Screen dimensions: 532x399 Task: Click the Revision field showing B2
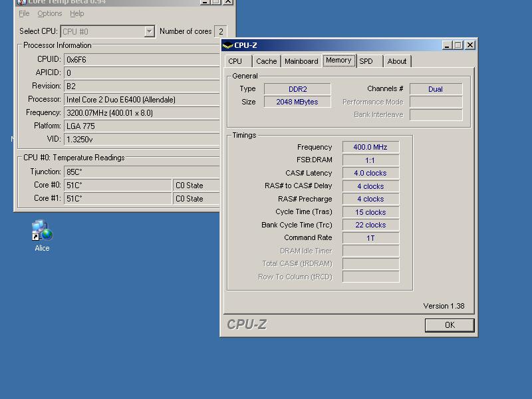[142, 86]
